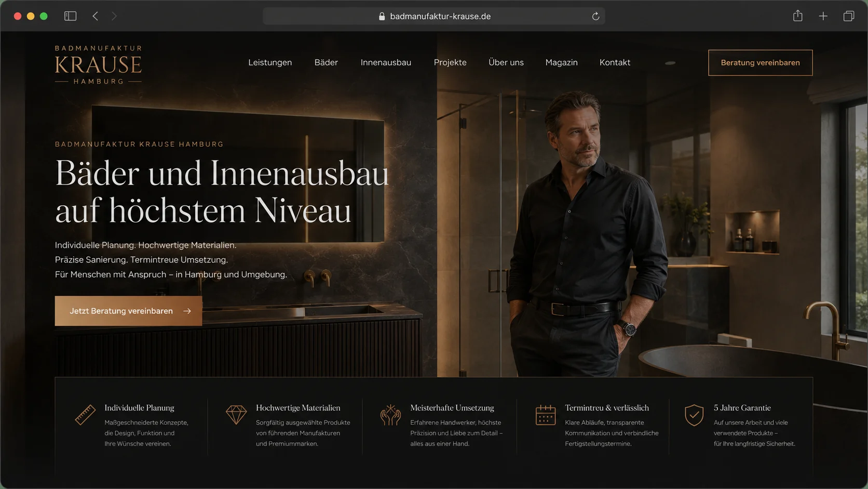868x489 pixels.
Task: Click the text Präzise Sanierung. Termintreue Umsetzung.
Action: 141,259
